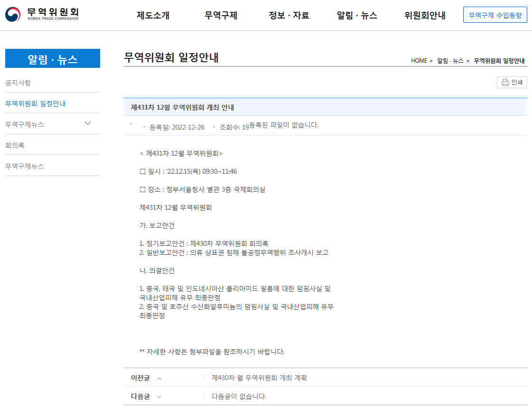Viewport: 532px width, 408px height.
Task: Open 공지사항 in the sidebar
Action: (x=18, y=83)
